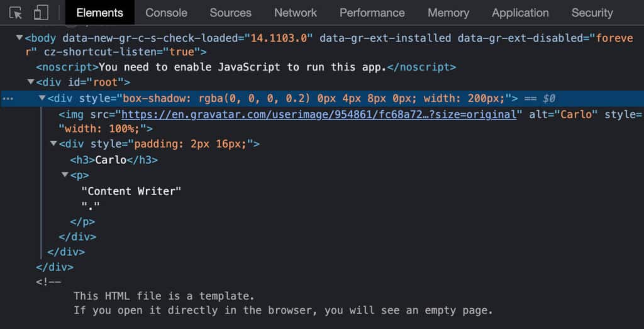The image size is (644, 329).
Task: Select the "Content Writer" text node
Action: tap(131, 191)
